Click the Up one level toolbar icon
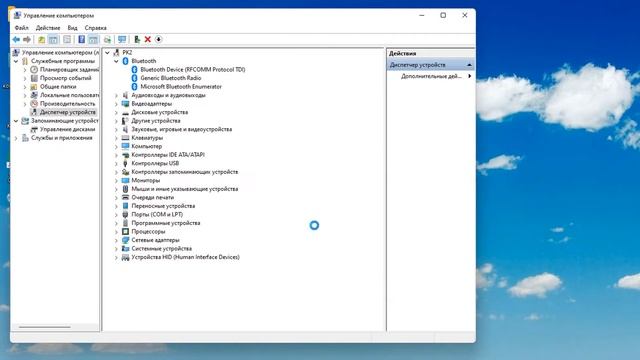640x360 pixels. pos(42,40)
